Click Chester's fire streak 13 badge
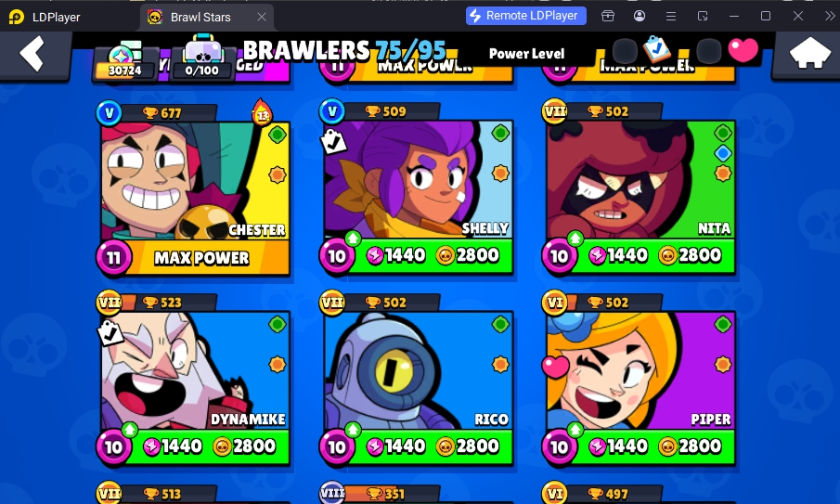840x504 pixels. coord(262,112)
